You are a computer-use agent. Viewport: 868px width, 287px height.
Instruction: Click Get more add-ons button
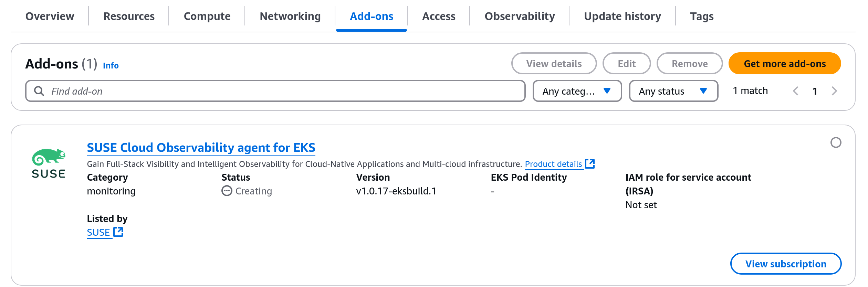coord(785,63)
